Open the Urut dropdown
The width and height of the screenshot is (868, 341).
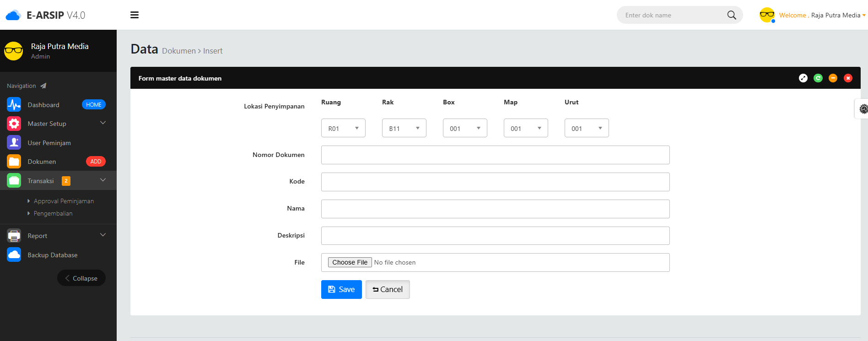587,128
